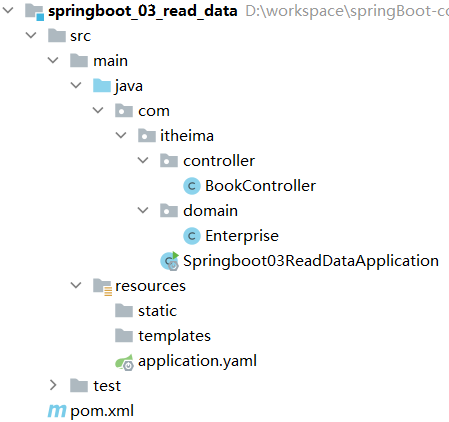Collapse the itheima package arrow
Viewport: 449px width, 422px height.
[x=121, y=135]
